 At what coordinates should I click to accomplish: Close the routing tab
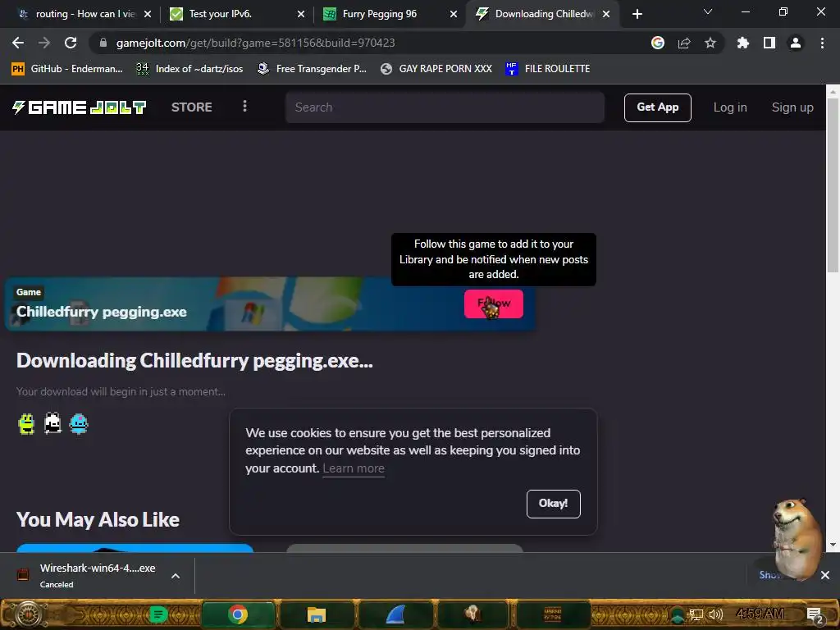[148, 14]
